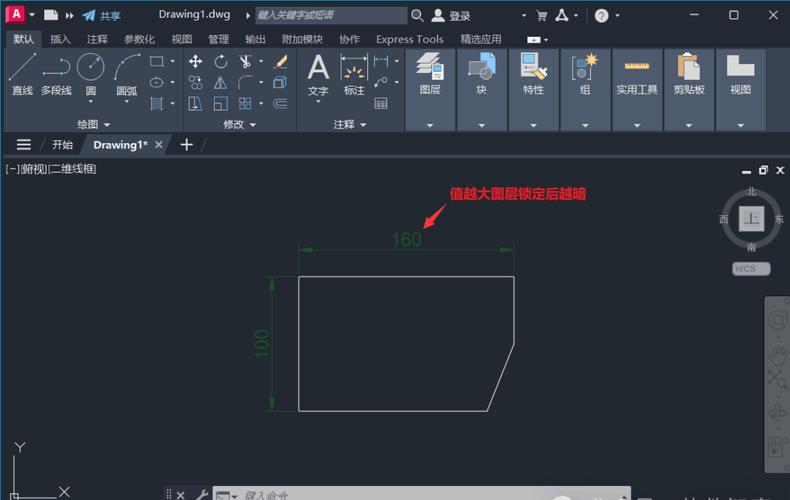Select the Text (文字) tool
The image size is (790, 500).
(x=318, y=74)
